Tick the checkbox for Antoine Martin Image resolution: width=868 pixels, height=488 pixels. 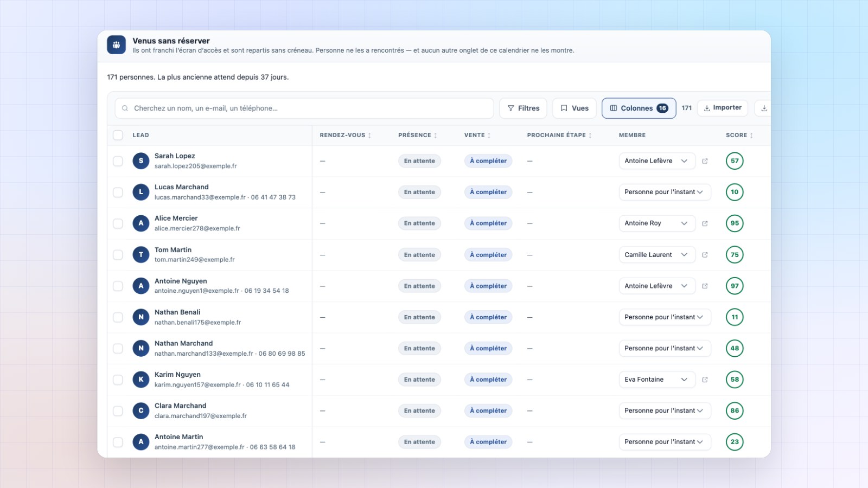pyautogui.click(x=118, y=442)
